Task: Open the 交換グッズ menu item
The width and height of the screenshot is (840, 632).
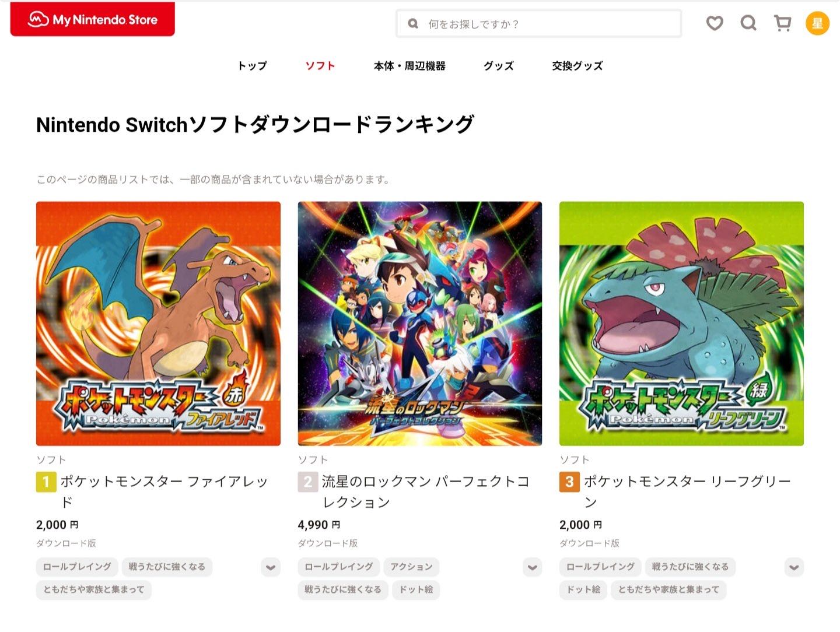Action: click(577, 66)
